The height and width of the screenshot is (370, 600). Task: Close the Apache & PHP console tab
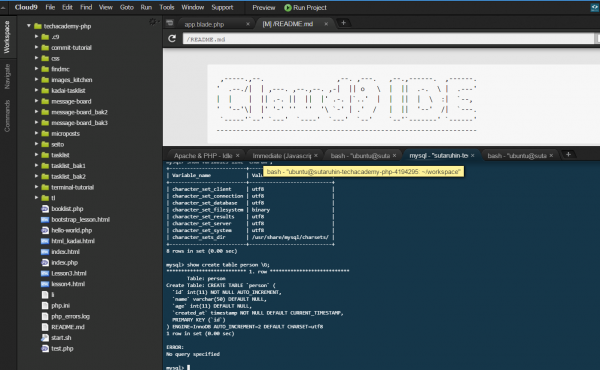tap(238, 156)
